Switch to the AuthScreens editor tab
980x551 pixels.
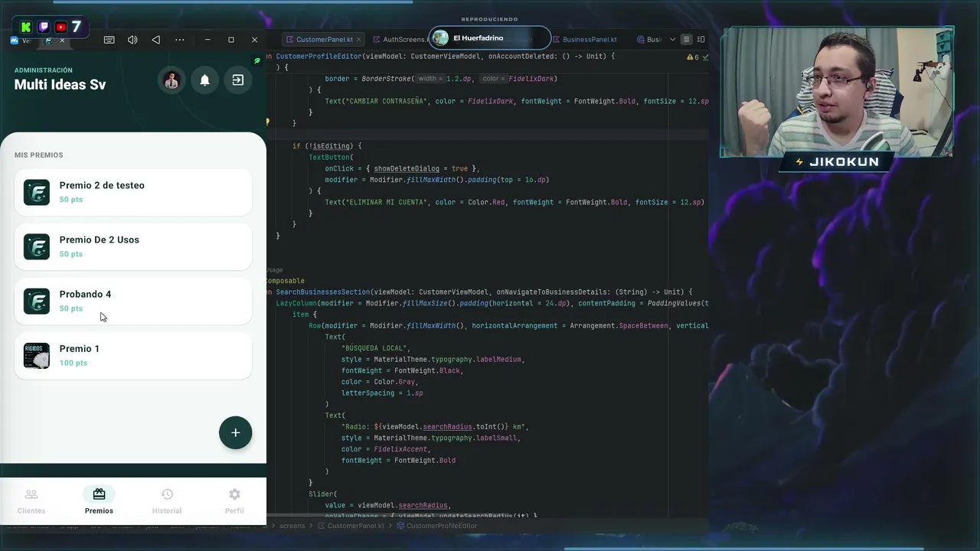point(400,40)
